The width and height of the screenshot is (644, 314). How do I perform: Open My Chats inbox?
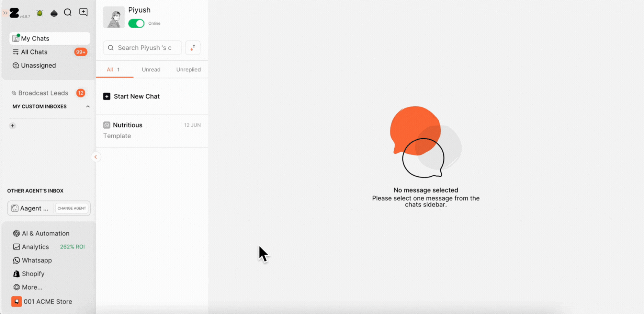[x=50, y=38]
